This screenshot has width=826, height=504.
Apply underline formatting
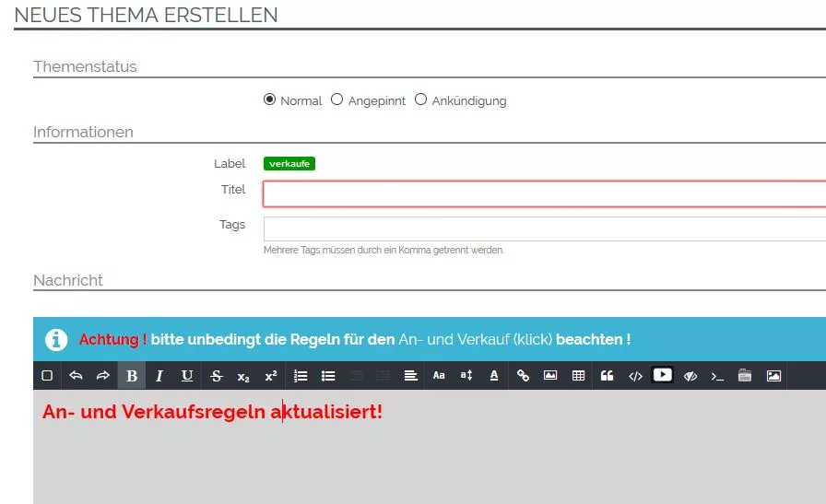187,376
